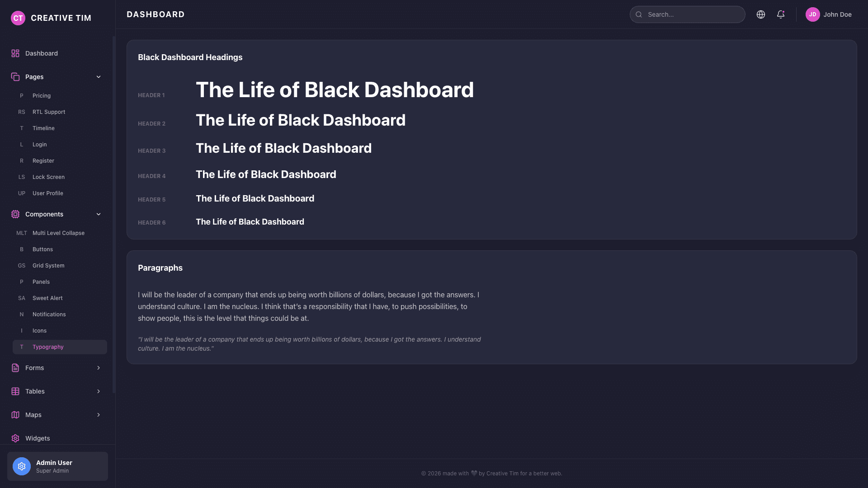The image size is (868, 488).
Task: Navigate to Sweet Alert components
Action: 47,298
